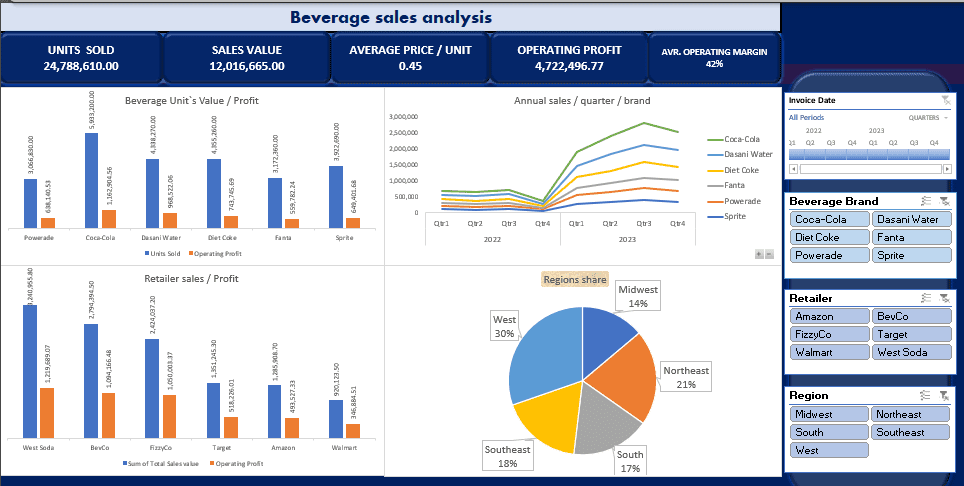Select Southeast in Region slicer
The image size is (964, 486).
pyautogui.click(x=911, y=432)
